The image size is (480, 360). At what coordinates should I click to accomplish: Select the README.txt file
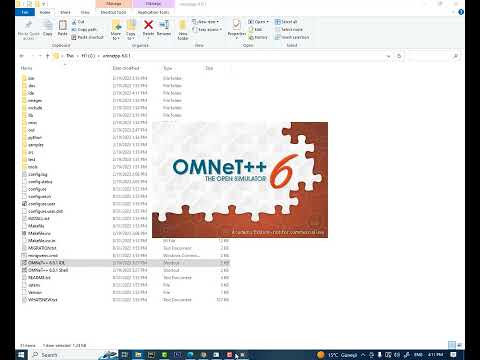[x=39, y=277]
